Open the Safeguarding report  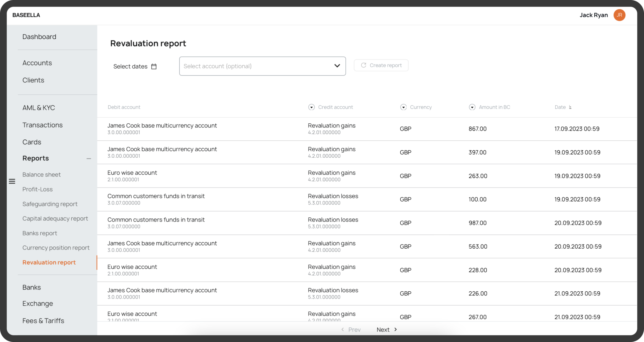(50, 204)
